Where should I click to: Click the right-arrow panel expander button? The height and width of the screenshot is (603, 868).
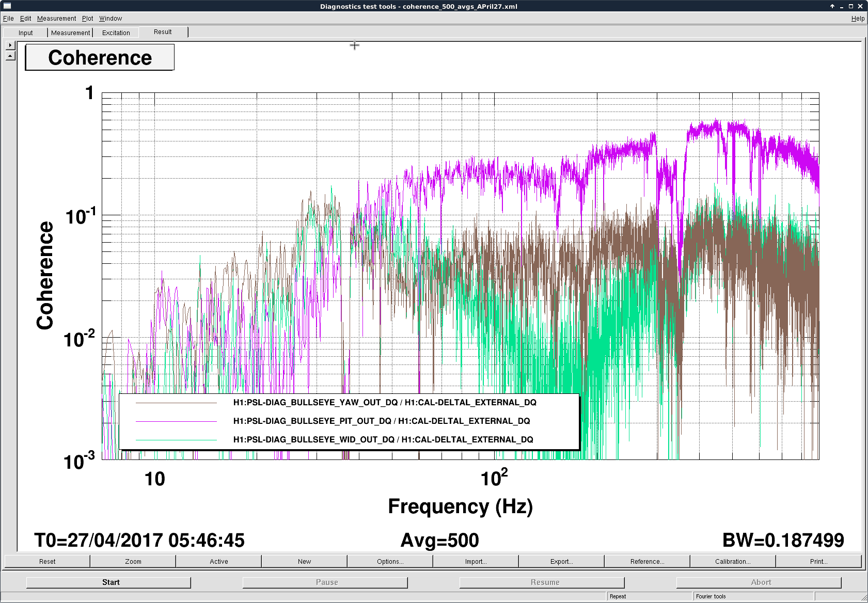click(10, 45)
